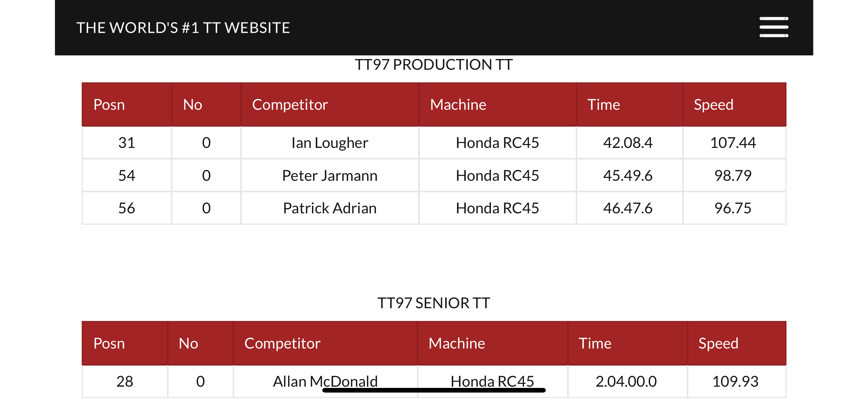Click the 2.04.00.0 time value

pyautogui.click(x=626, y=381)
